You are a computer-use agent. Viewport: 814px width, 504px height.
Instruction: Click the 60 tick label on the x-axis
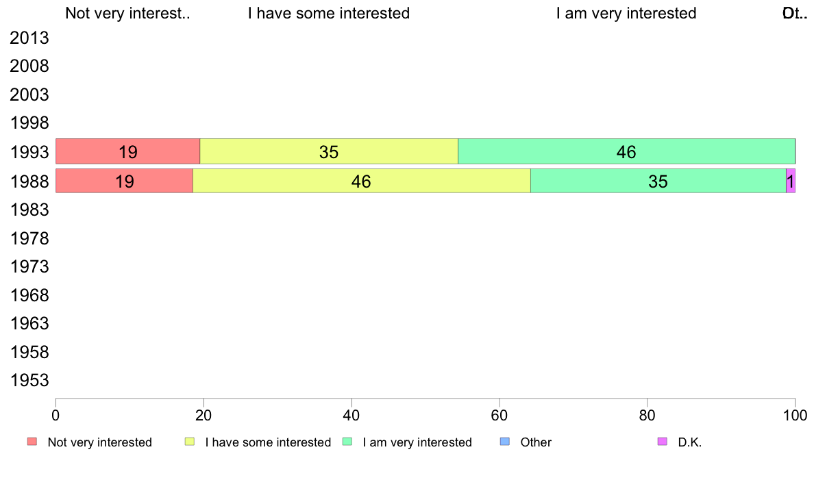(x=500, y=416)
